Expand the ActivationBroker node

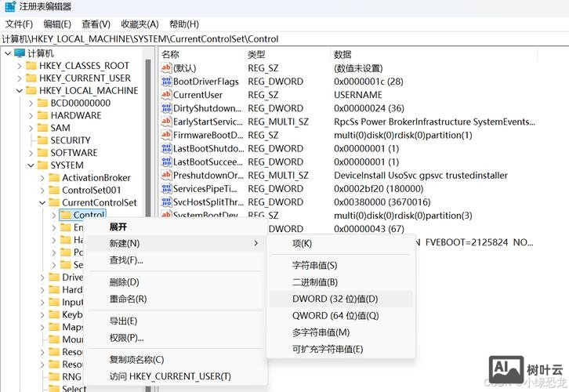tap(42, 178)
